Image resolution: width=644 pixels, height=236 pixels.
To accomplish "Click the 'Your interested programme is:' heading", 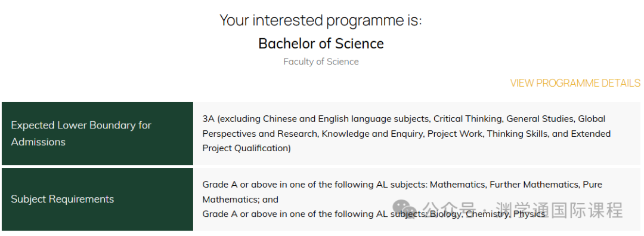I will [321, 20].
